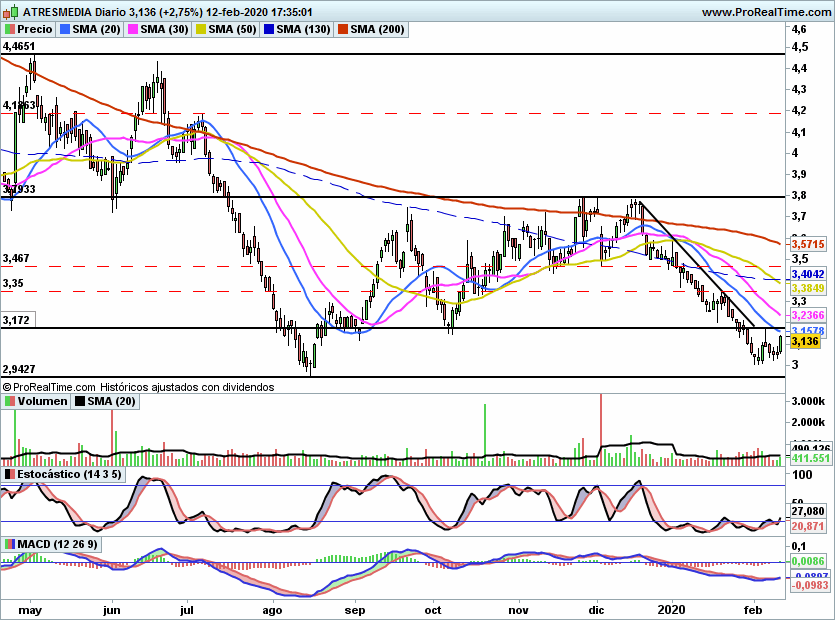Viewport: 835px width, 620px height.
Task: Select the yellow 3,3849 SMA value tag
Action: (x=808, y=288)
